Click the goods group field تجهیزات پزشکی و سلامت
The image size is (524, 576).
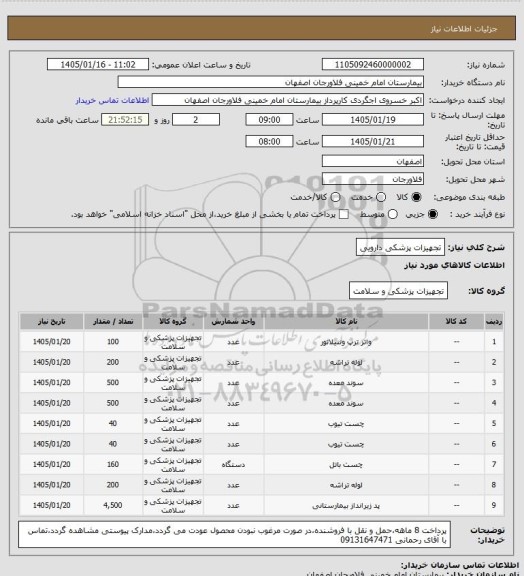click(x=398, y=291)
